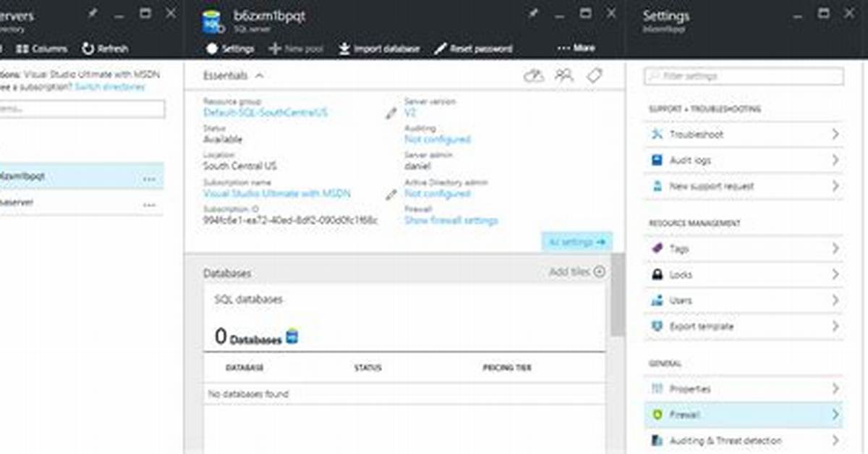
Task: Click the Users icon in settings list
Action: (657, 300)
